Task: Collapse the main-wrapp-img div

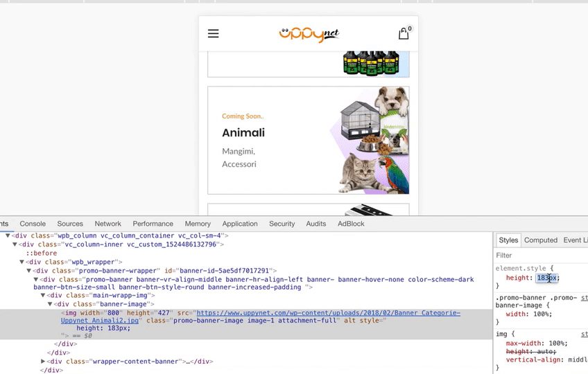Action: pyautogui.click(x=43, y=295)
